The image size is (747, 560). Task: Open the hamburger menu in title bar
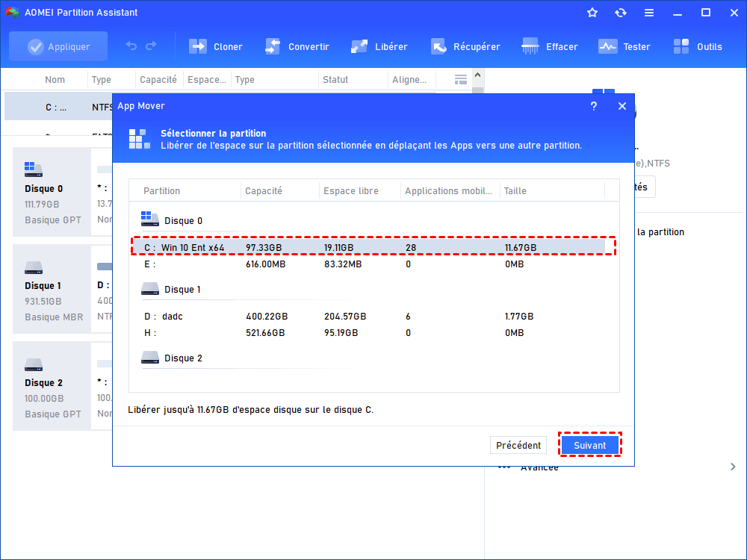coord(648,13)
